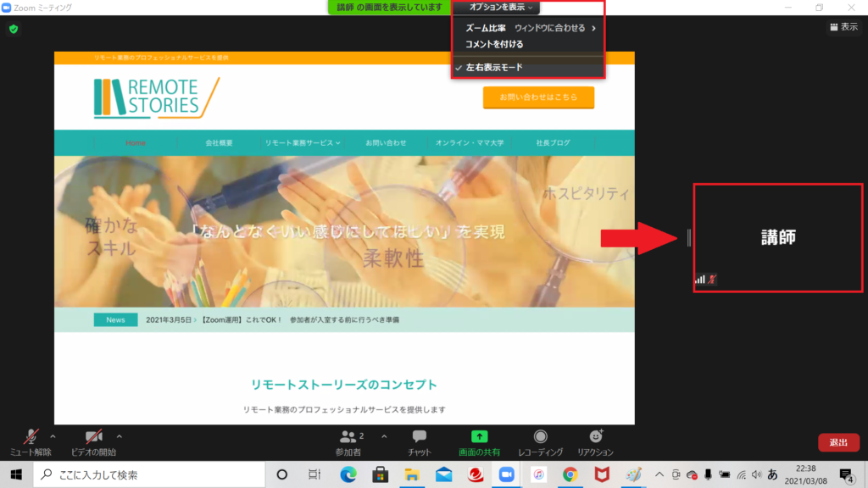
Task: Toggle the 左右表示モード checked option
Action: coord(493,67)
